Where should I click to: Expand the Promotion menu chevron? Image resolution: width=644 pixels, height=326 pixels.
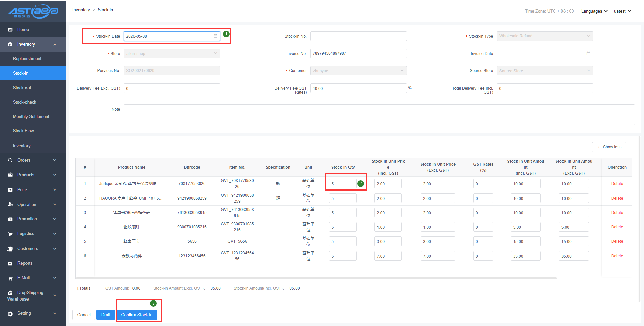click(x=55, y=219)
